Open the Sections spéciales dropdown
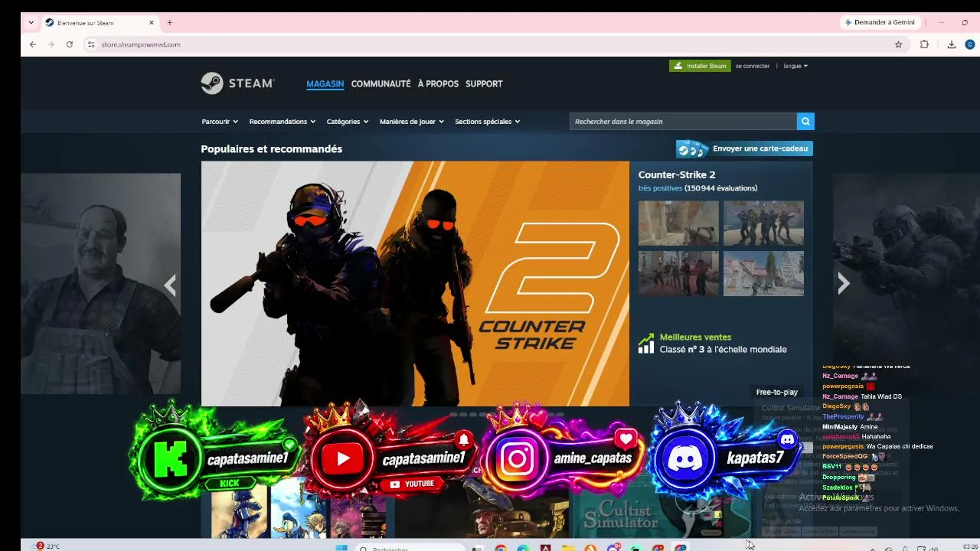 pyautogui.click(x=488, y=122)
